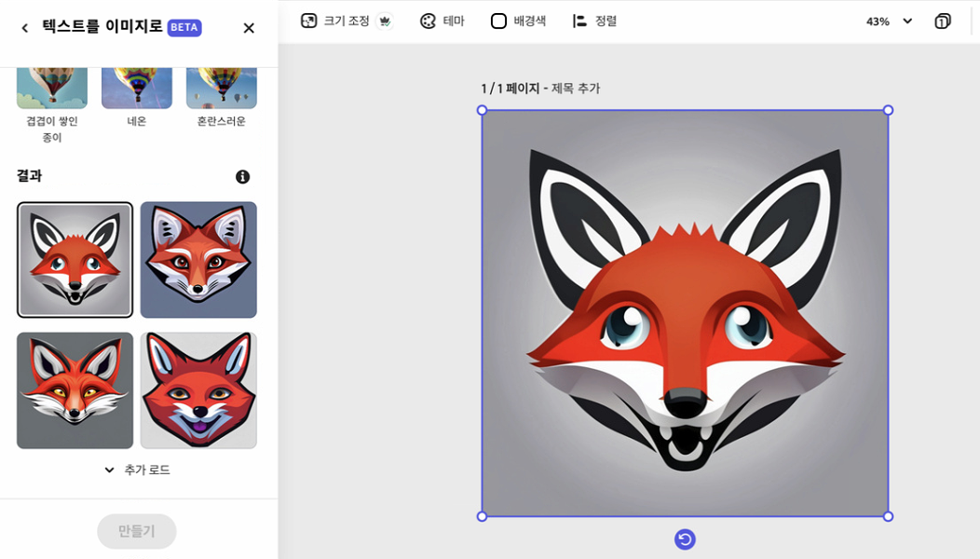Open 배경색 background color picker
980x559 pixels.
[x=498, y=20]
